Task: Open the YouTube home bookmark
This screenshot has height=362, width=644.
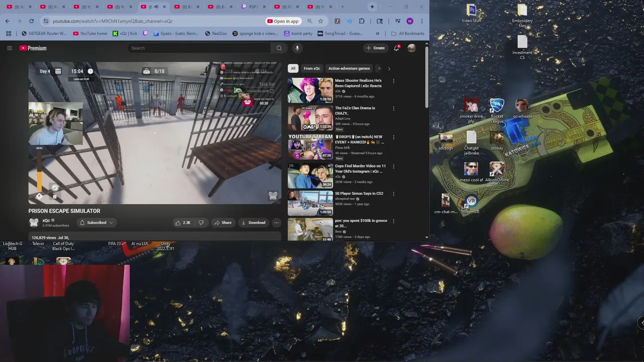Action: 90,34
